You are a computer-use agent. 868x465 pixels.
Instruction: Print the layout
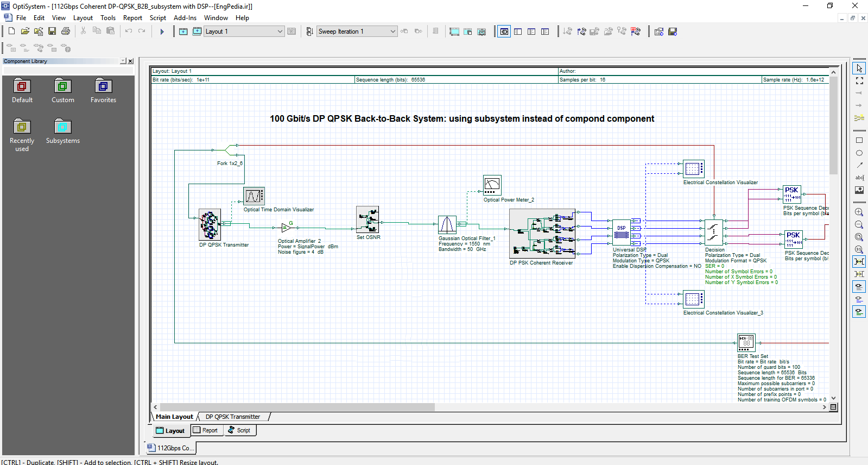click(x=66, y=32)
